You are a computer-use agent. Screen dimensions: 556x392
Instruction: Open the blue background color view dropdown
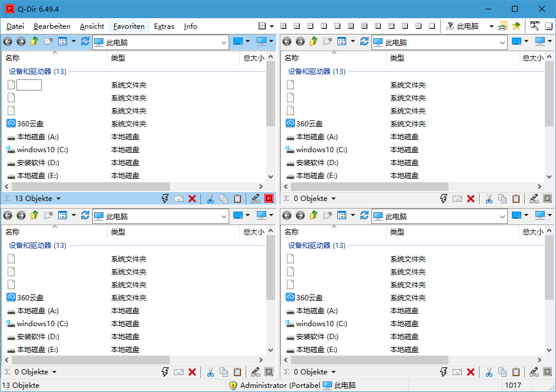pos(247,41)
